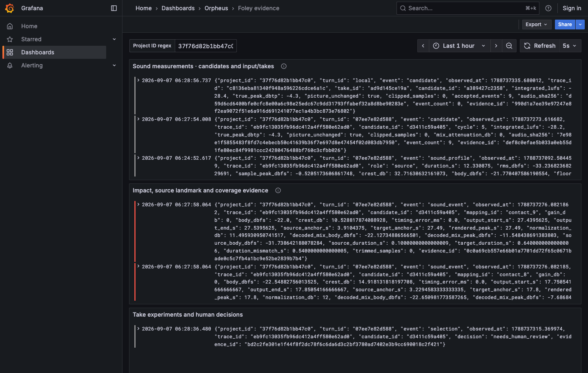
Task: Click the Project ID regex input field
Action: tap(206, 46)
